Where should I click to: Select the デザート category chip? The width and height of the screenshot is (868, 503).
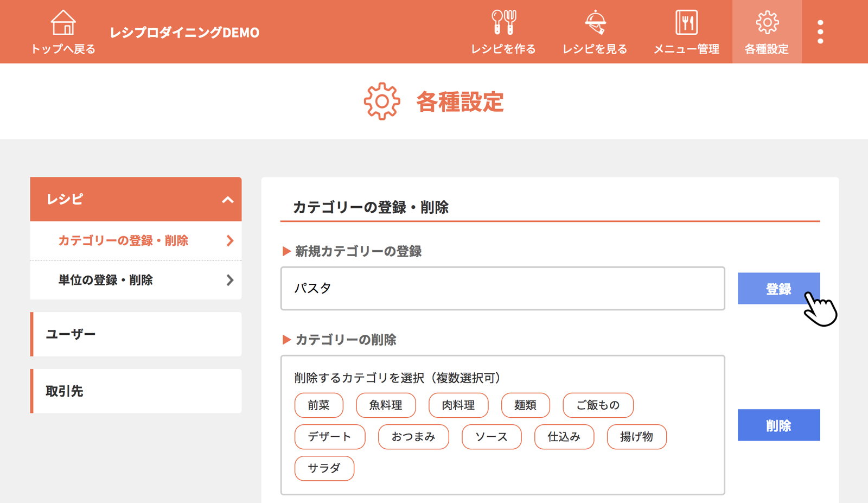(x=330, y=437)
